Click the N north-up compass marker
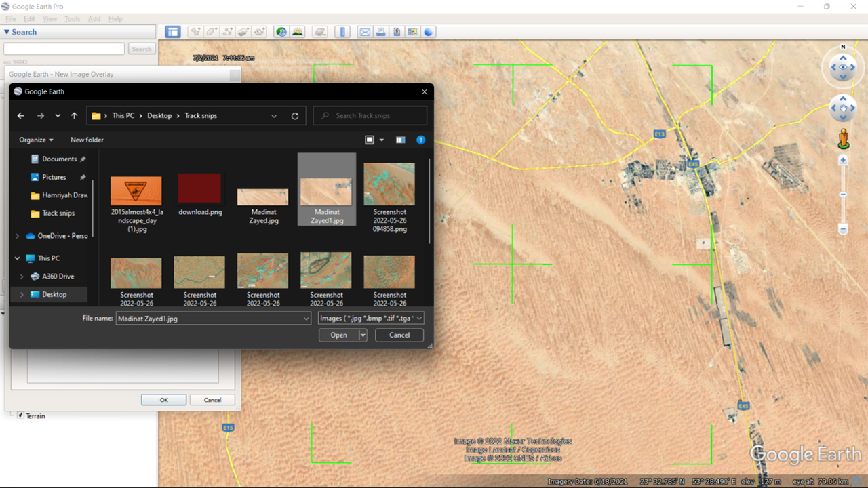 click(x=843, y=47)
